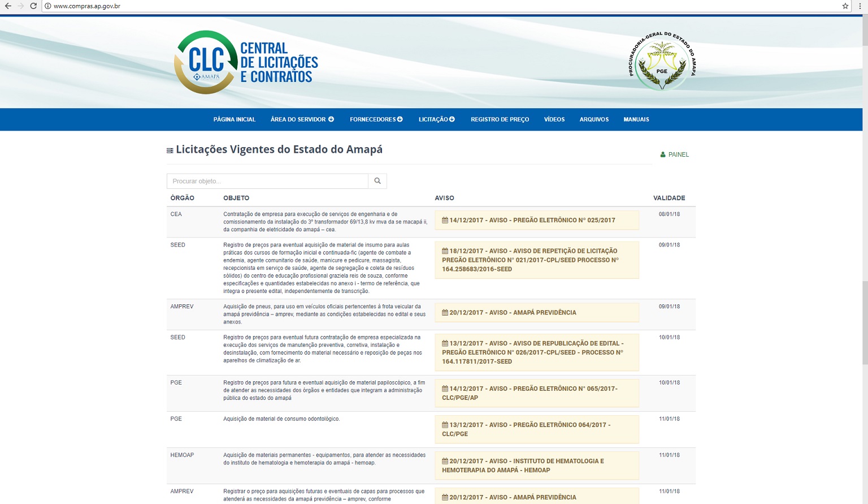Click the magnifier search button
The image size is (868, 504).
(377, 181)
